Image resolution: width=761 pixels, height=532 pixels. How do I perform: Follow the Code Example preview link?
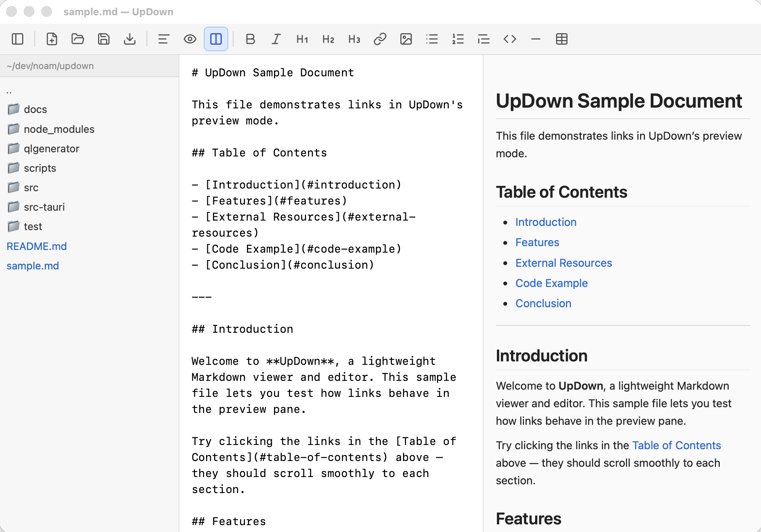point(551,283)
